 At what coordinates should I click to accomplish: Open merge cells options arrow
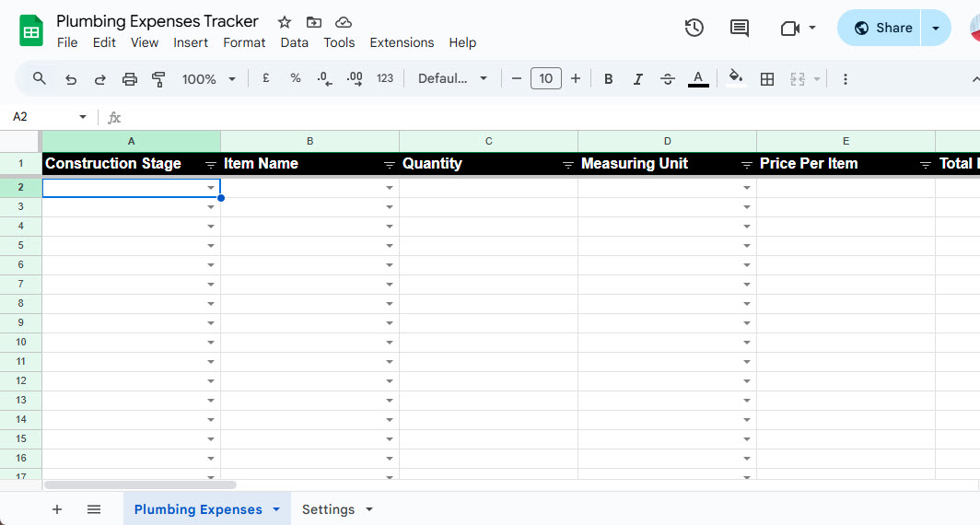coord(816,79)
